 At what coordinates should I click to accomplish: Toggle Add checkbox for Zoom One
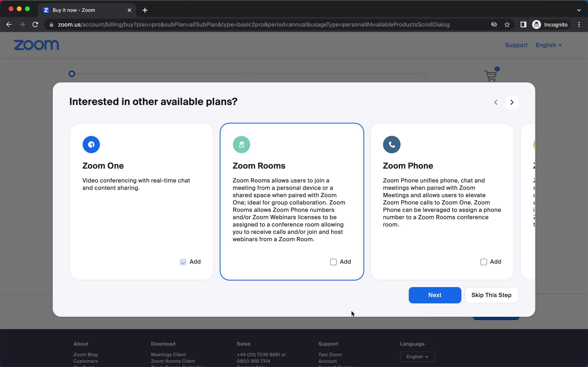click(183, 261)
